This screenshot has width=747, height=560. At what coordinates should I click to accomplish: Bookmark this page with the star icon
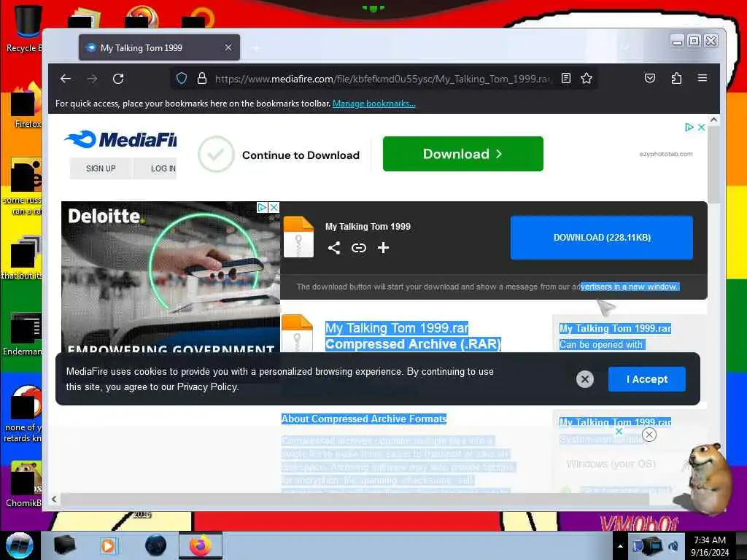click(x=587, y=78)
